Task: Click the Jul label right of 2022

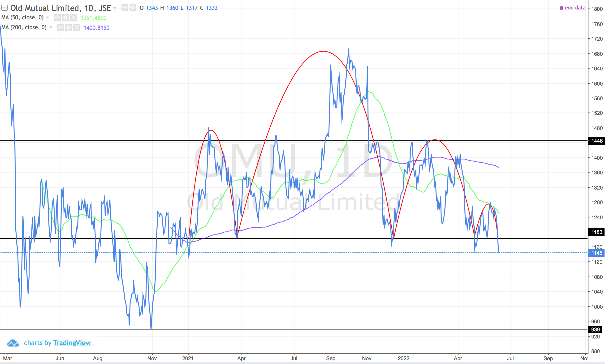Action: point(510,358)
